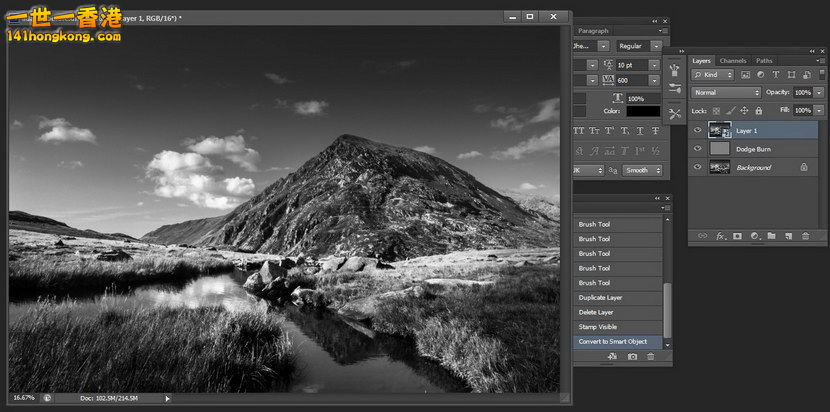Hide the Dodge Burn layer
This screenshot has height=412, width=830.
[x=698, y=149]
